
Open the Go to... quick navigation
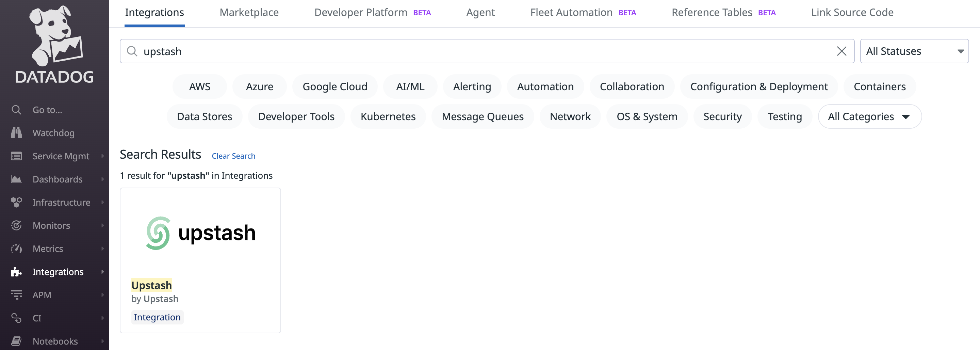(x=47, y=110)
